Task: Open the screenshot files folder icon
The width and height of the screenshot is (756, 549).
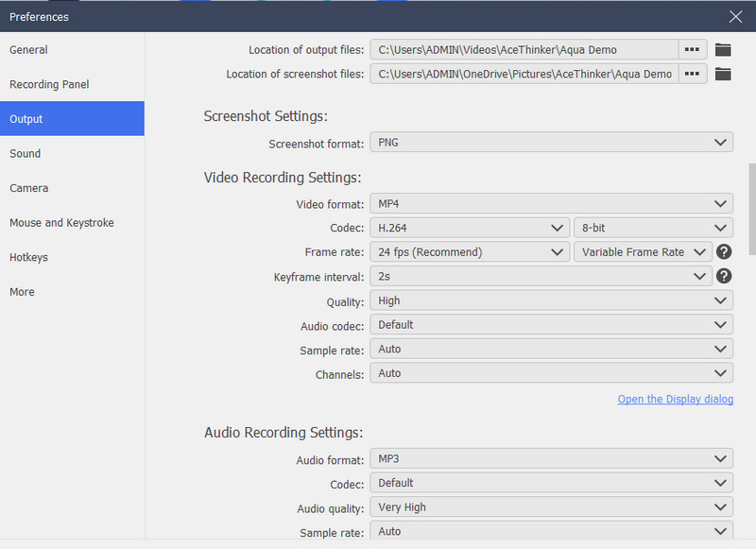Action: click(723, 74)
